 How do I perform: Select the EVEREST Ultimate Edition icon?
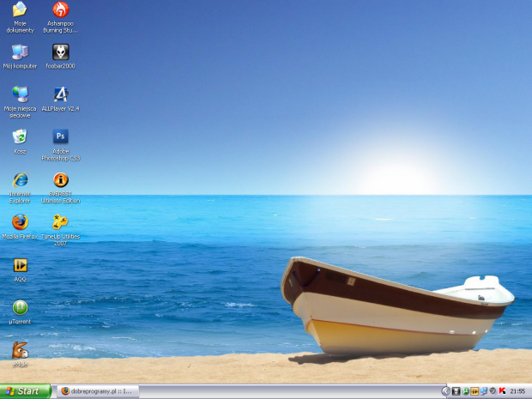(61, 180)
